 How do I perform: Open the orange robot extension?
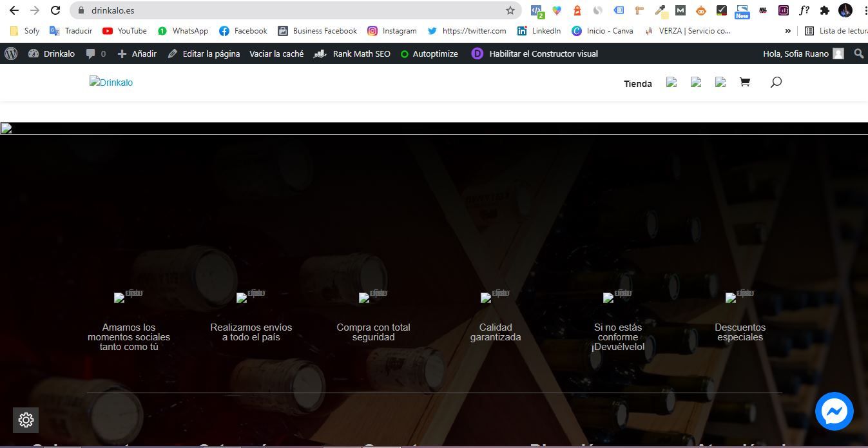pyautogui.click(x=701, y=10)
